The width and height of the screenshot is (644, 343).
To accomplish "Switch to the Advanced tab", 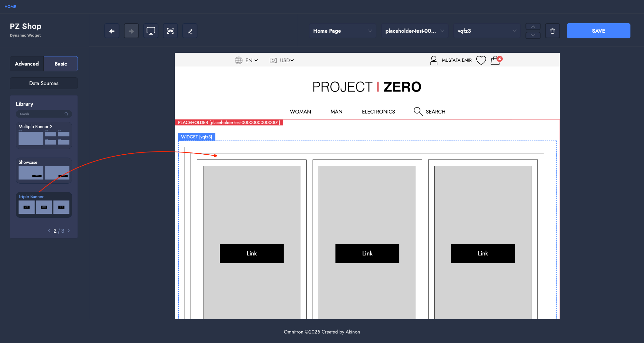I will tap(27, 64).
